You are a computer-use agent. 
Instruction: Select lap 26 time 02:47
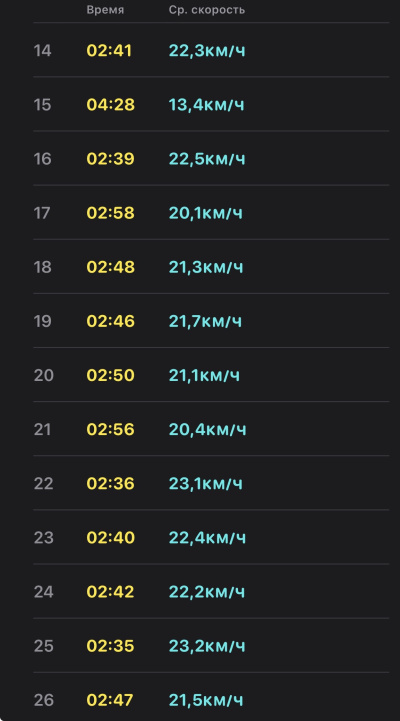click(x=110, y=700)
